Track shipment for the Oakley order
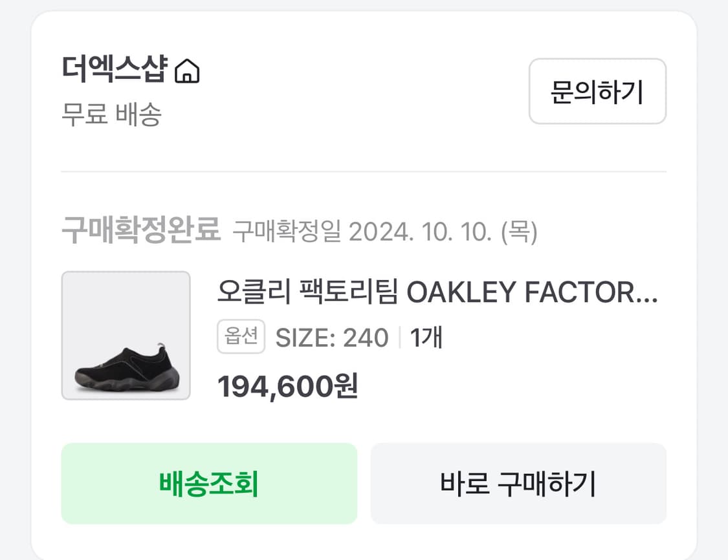 point(208,483)
